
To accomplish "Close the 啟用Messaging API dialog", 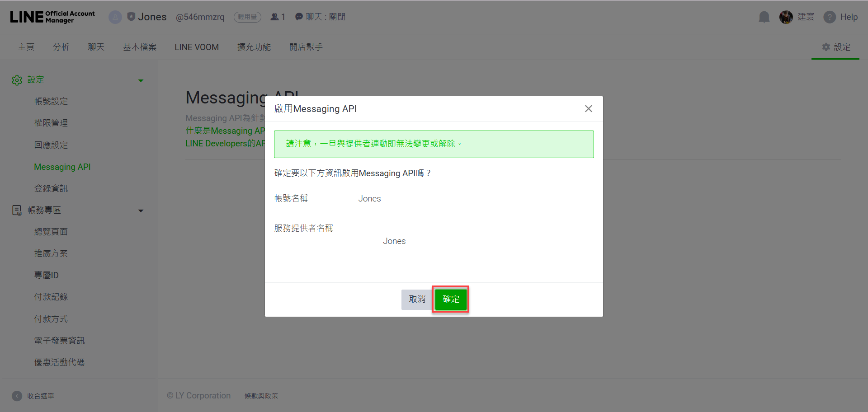I will point(588,108).
